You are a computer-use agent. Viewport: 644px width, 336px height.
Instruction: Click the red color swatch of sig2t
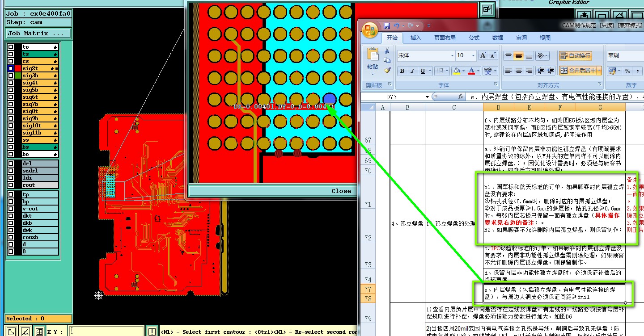click(x=17, y=68)
